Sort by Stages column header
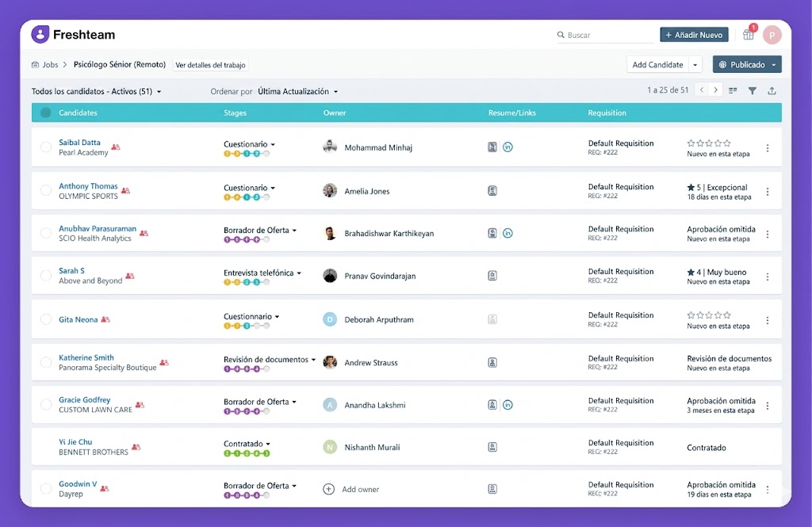The height and width of the screenshot is (527, 812). 235,113
